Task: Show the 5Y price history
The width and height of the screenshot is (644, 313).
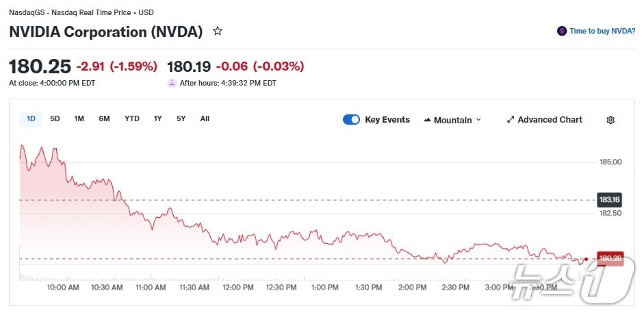Action: [181, 118]
